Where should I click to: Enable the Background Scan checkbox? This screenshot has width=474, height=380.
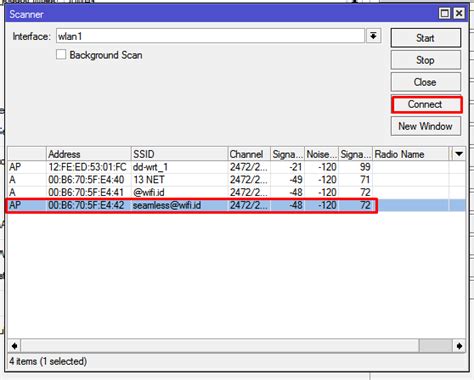[x=61, y=55]
